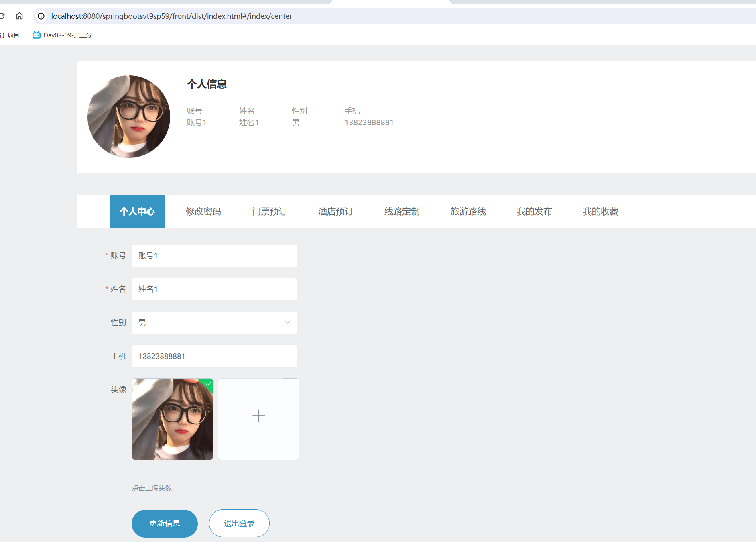
Task: Go to the browser home page icon
Action: pyautogui.click(x=19, y=16)
